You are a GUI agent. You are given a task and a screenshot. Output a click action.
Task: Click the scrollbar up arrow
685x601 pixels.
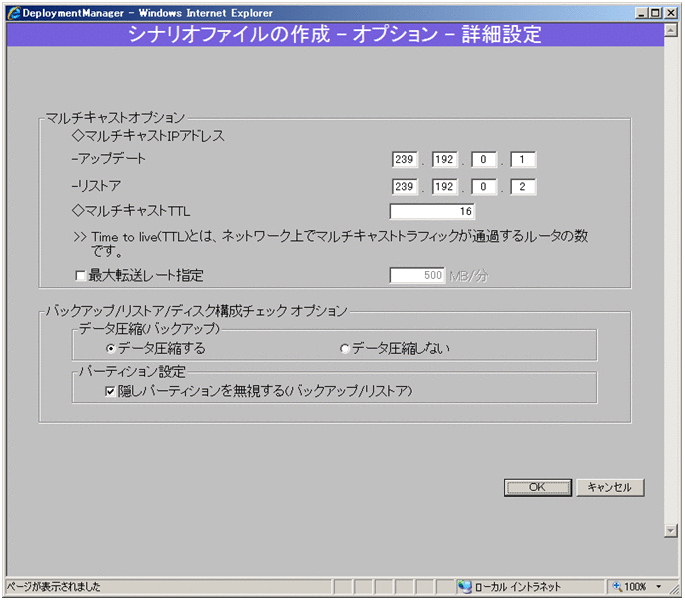pyautogui.click(x=671, y=30)
